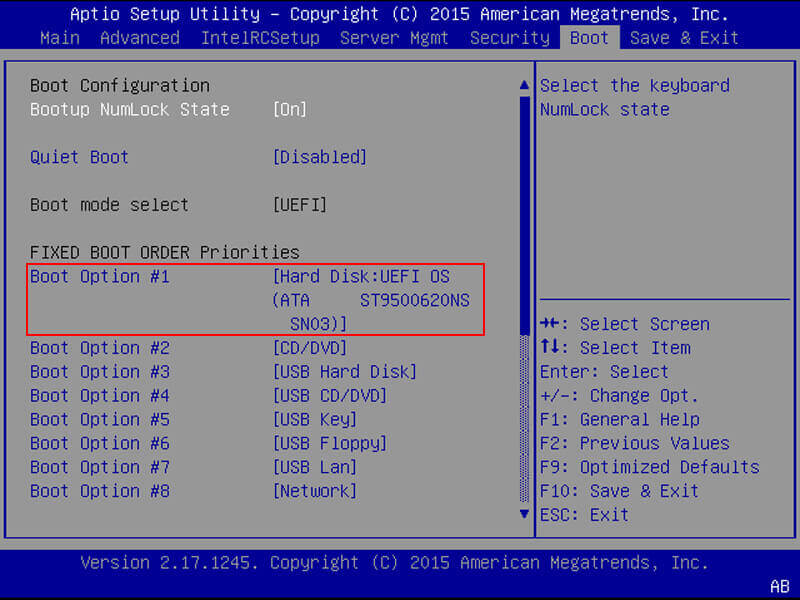
Task: Click the scrollbar up arrow
Action: tap(524, 85)
